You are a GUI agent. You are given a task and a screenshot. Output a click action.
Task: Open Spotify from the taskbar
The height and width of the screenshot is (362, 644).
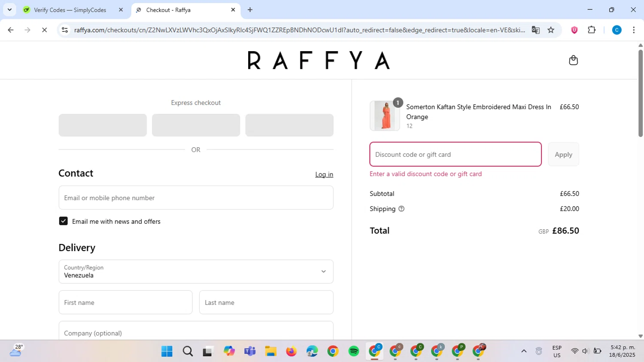(354, 351)
